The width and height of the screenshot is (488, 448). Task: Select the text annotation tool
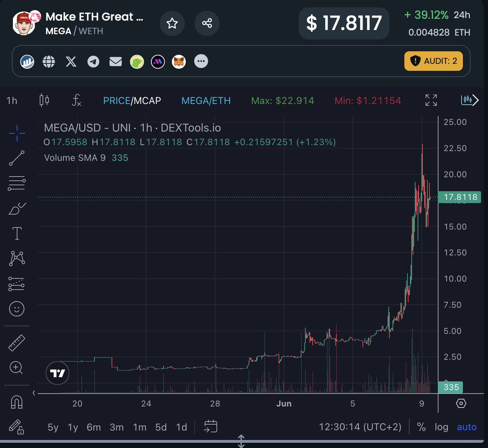tap(16, 233)
